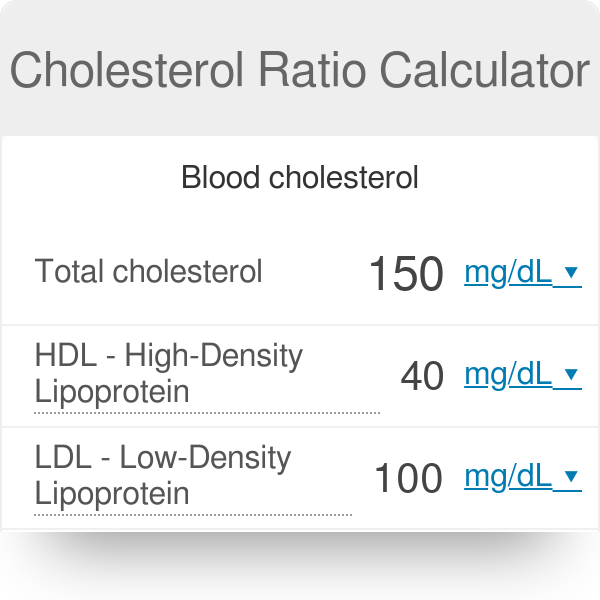Click the word Lipoprotein under LDL
Viewport: 600px width, 600px height.
point(111,494)
